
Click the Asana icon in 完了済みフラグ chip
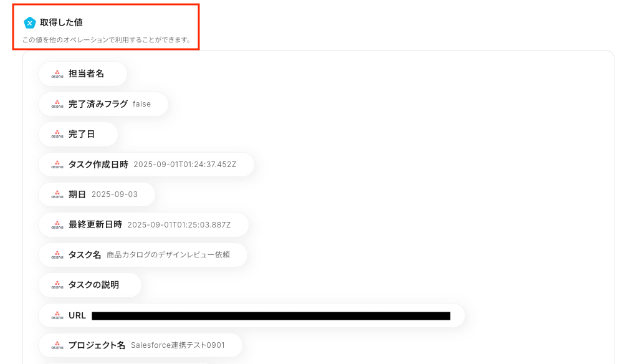57,105
